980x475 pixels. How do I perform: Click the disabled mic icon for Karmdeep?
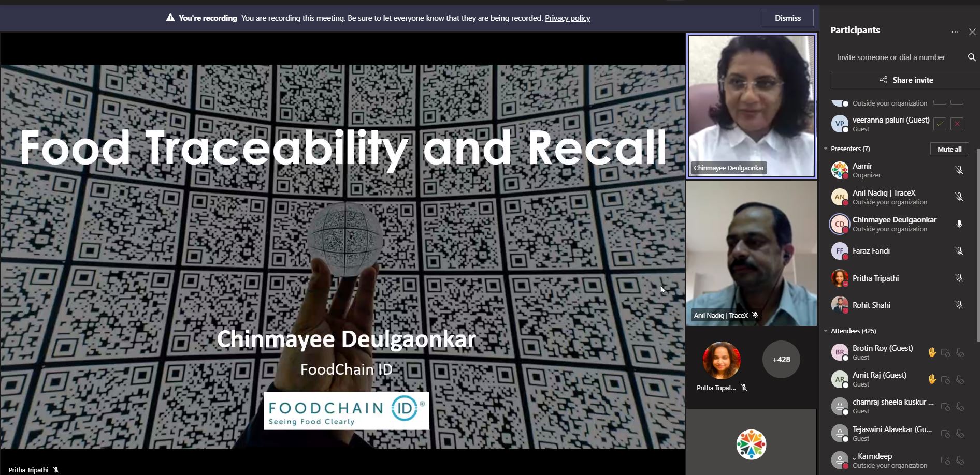pyautogui.click(x=959, y=461)
